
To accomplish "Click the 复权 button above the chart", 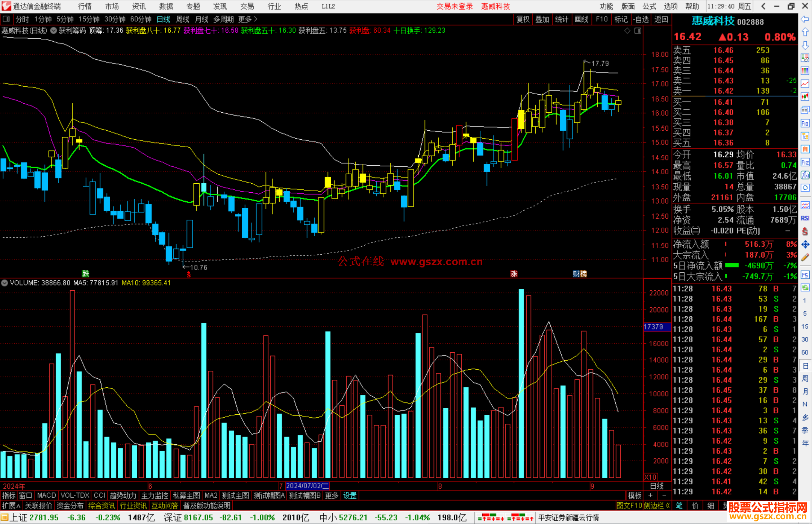I will [523, 19].
